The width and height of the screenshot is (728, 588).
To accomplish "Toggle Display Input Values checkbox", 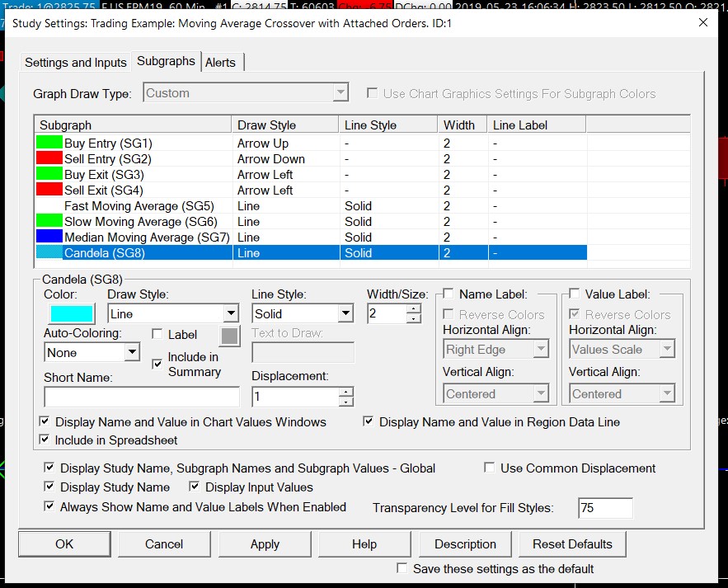I will coord(195,487).
